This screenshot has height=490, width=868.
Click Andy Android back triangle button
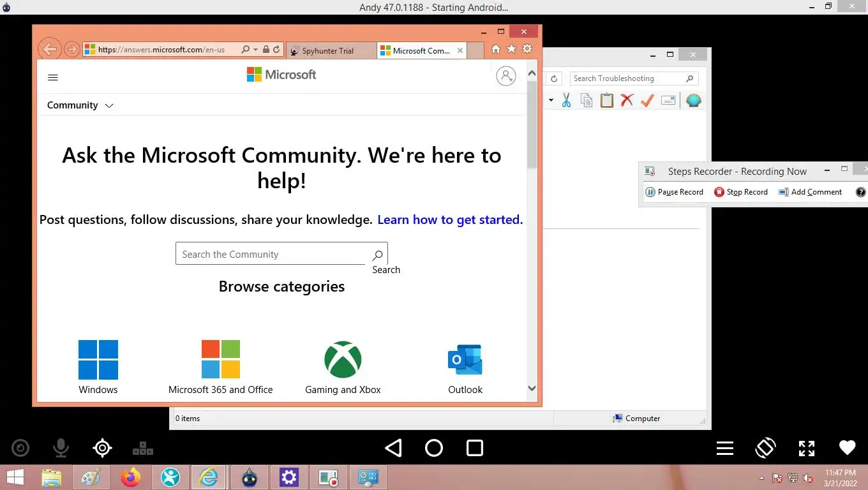[x=394, y=448]
